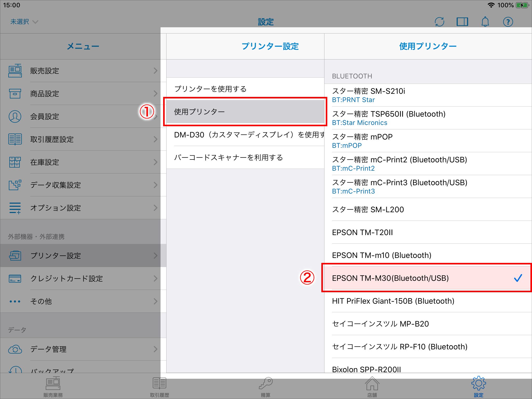Viewport: 532px width, 399px height.
Task: Open 会員設定 menu item
Action: [83, 116]
